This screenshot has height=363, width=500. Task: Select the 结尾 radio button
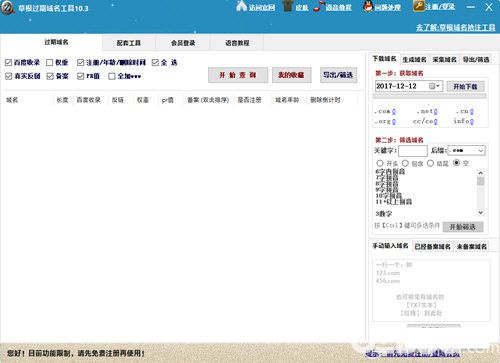(x=430, y=163)
